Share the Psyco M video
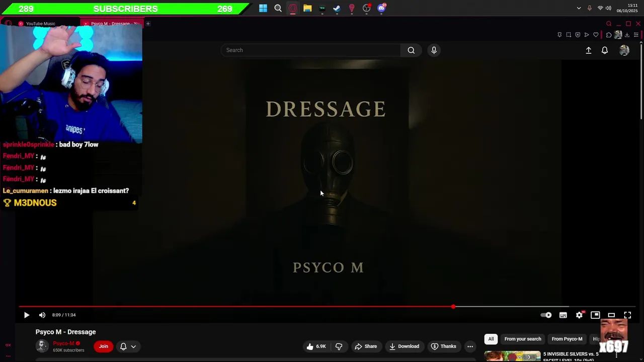644x362 pixels. click(366, 346)
